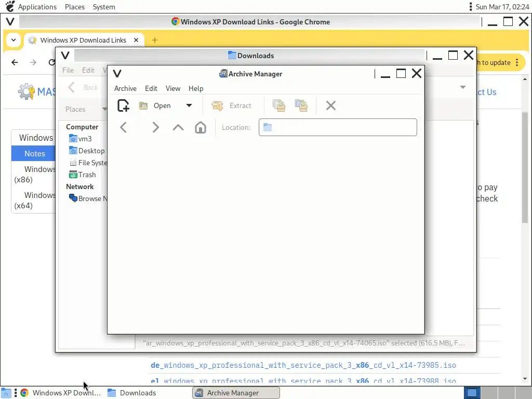Click Chrome tab search dropdown button
Screen dimensions: 532x399
tap(13, 40)
